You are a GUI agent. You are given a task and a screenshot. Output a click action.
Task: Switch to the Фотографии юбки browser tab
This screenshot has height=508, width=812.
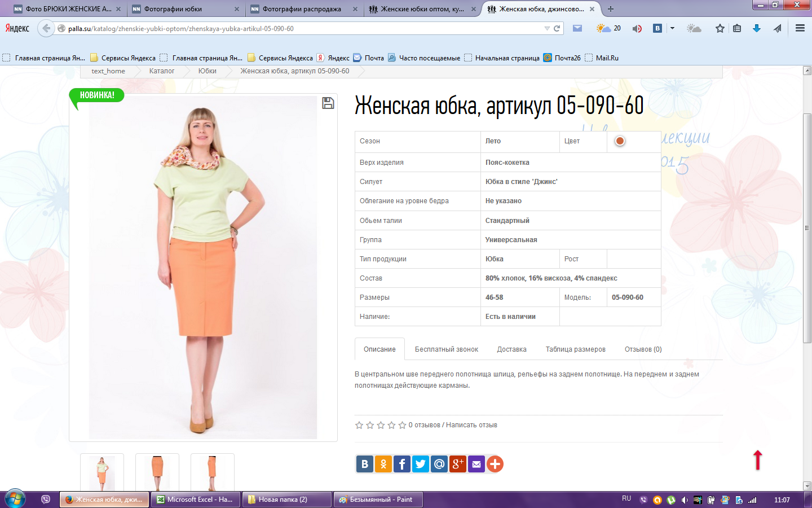pos(185,9)
